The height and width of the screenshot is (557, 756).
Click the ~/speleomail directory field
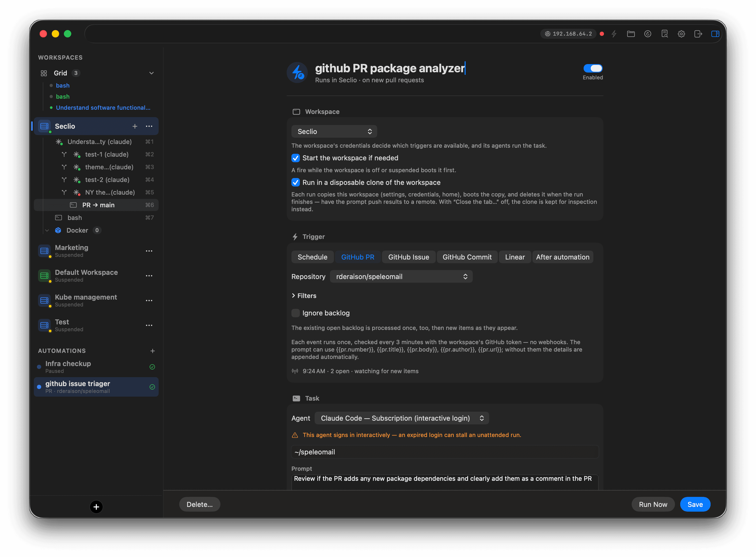coord(445,452)
